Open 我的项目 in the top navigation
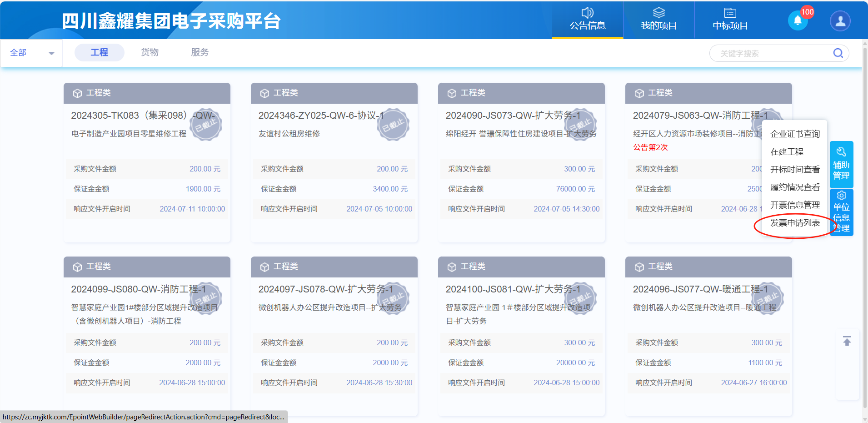The height and width of the screenshot is (423, 868). [658, 20]
